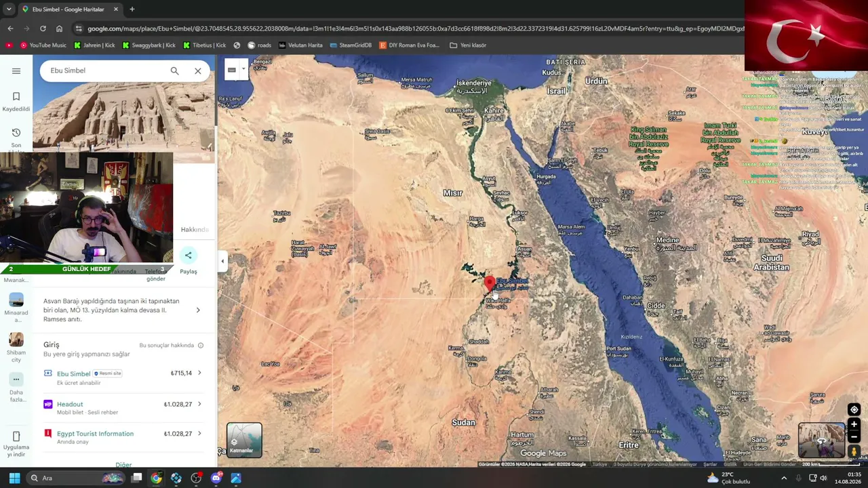
Task: Click the browser home button
Action: tap(59, 28)
